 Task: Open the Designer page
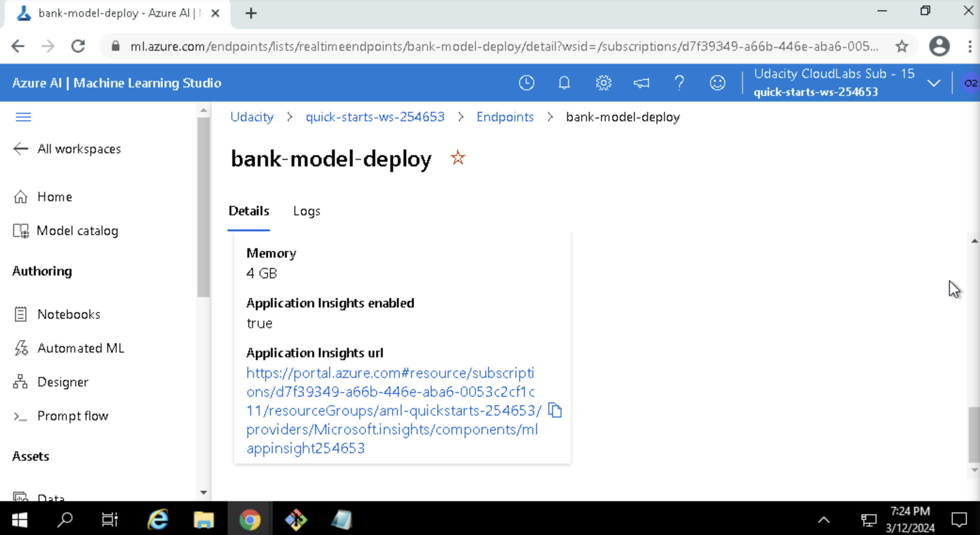(63, 382)
